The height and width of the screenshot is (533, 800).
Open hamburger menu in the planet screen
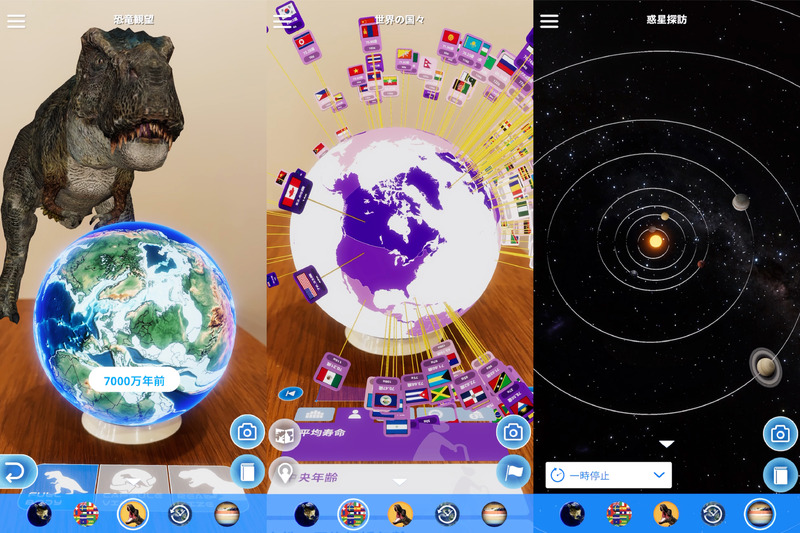point(549,21)
